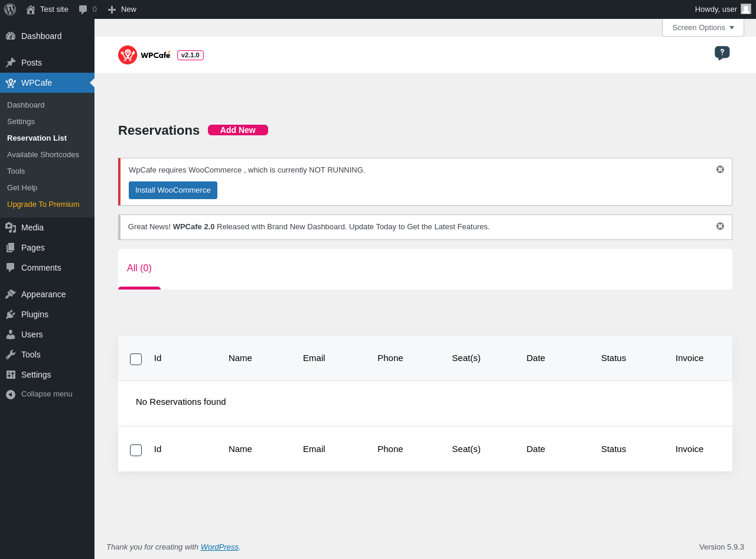Click the WordPress logo in admin bar
This screenshot has width=756, height=559.
pyautogui.click(x=10, y=9)
